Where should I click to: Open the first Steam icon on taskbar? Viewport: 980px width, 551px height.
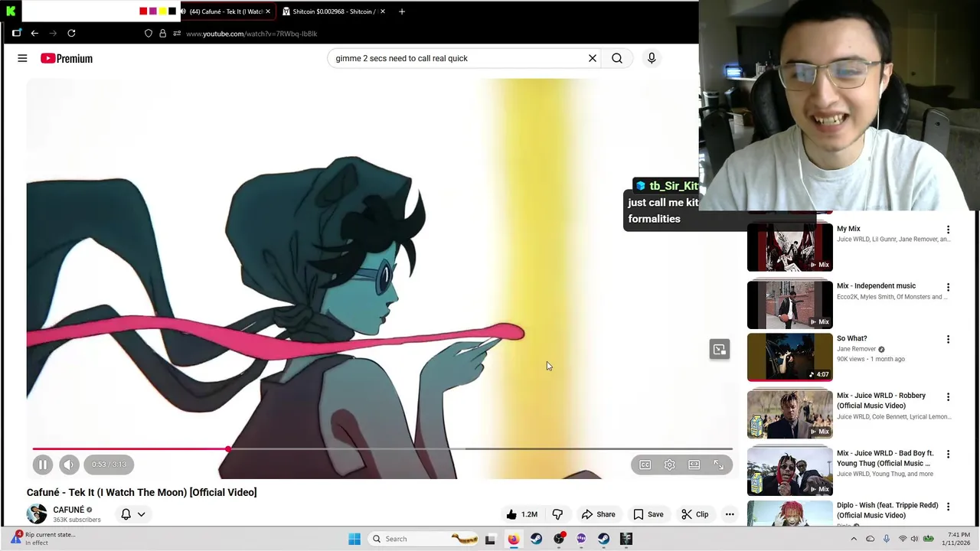click(536, 539)
